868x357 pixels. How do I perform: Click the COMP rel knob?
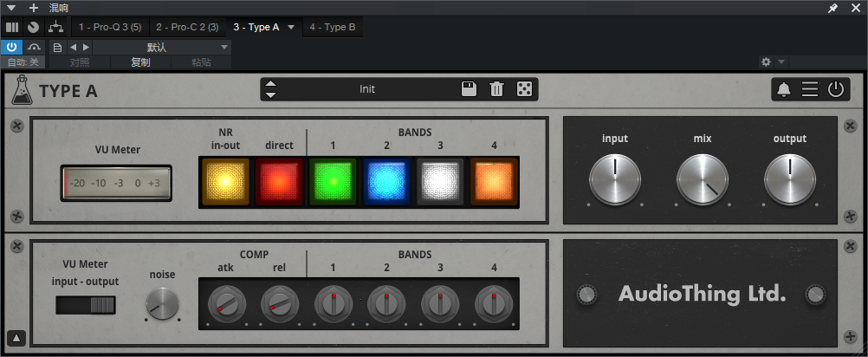coord(280,304)
